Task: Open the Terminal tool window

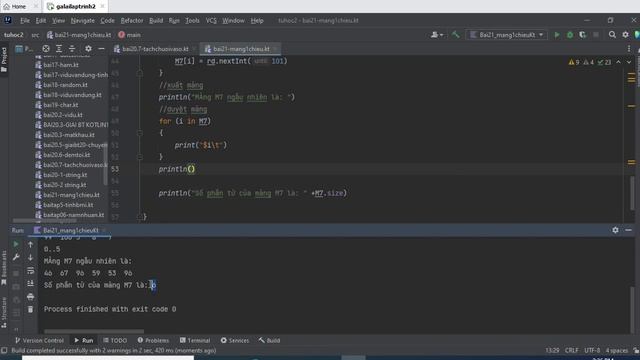Action: (x=195, y=340)
